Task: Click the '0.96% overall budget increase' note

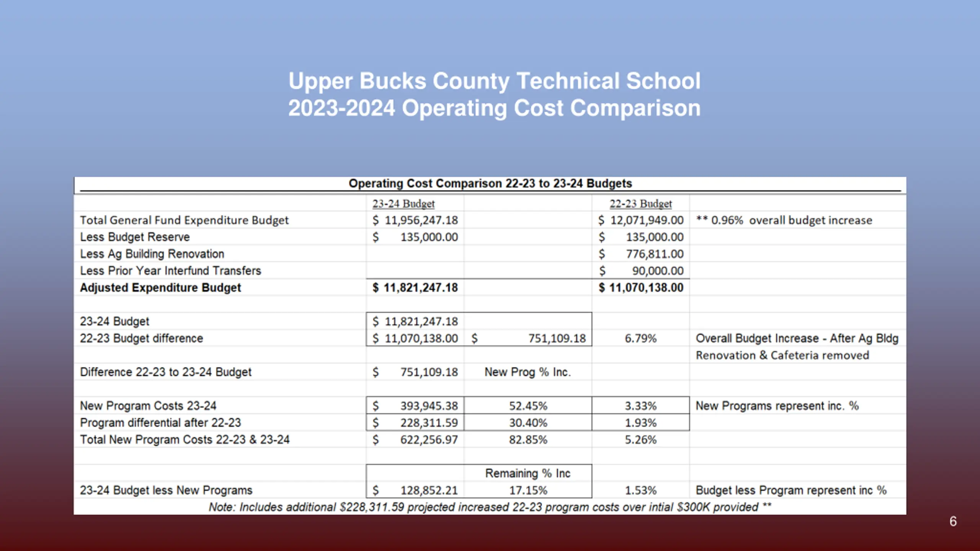Action: pos(784,220)
